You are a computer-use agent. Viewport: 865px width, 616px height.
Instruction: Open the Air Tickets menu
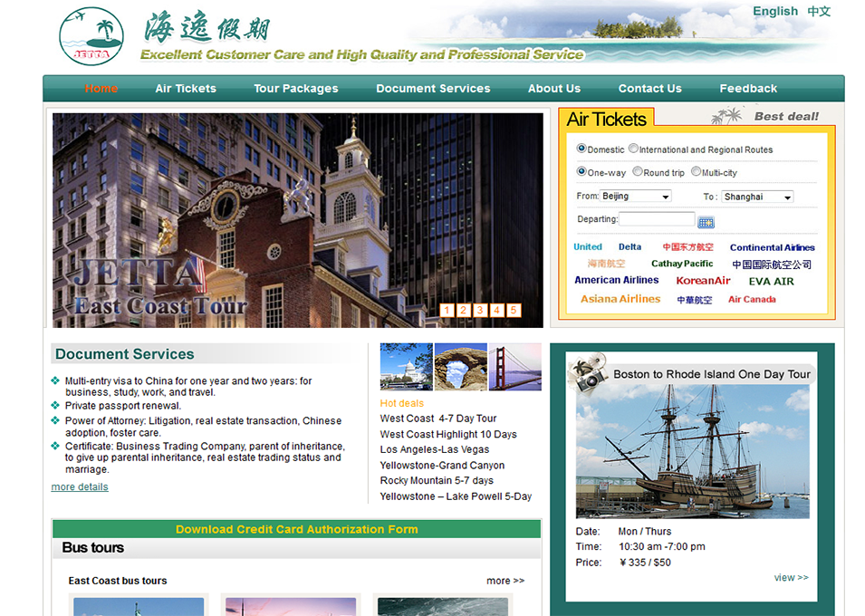click(x=186, y=88)
